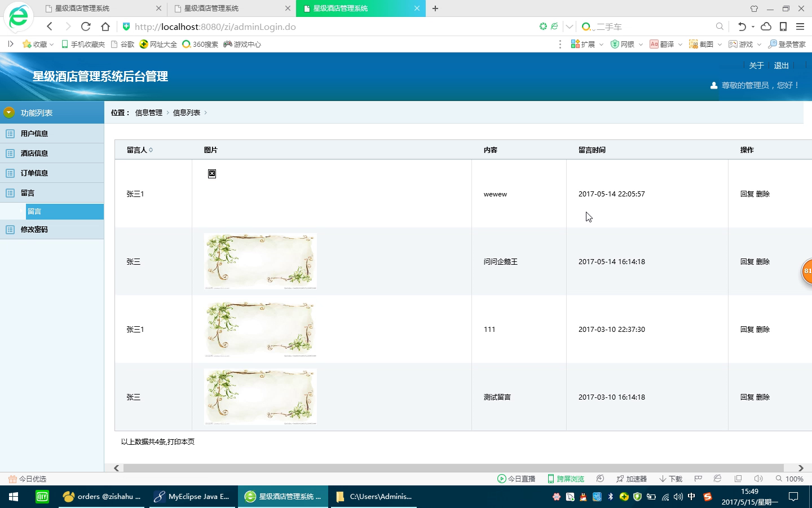This screenshot has width=812, height=508.
Task: Click the 订单信息 sidebar list icon
Action: pos(10,173)
